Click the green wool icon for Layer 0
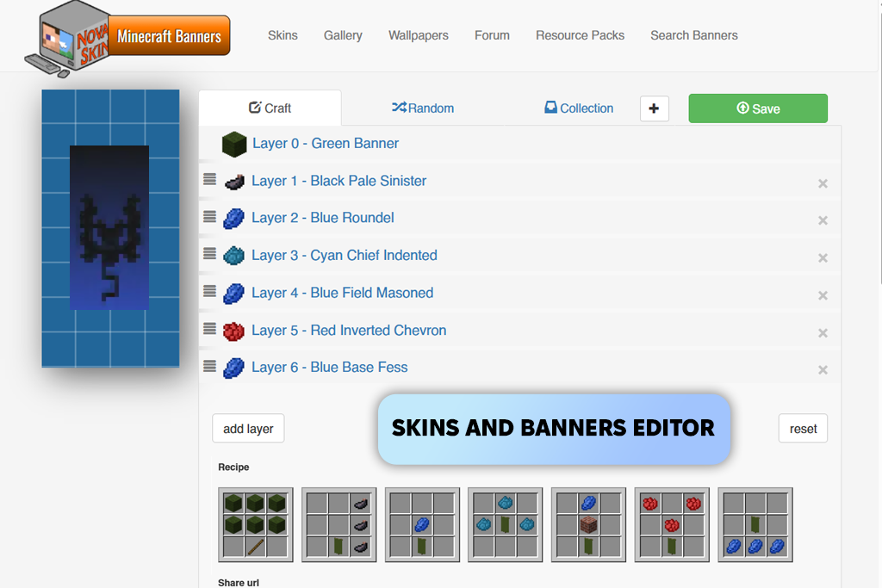The image size is (882, 588). [234, 145]
